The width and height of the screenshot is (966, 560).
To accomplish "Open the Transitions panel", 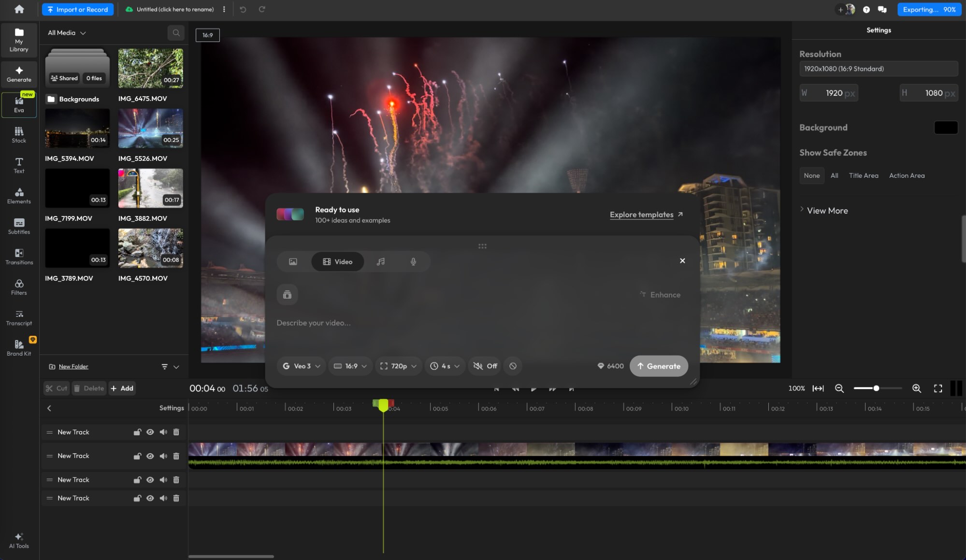I will (19, 257).
